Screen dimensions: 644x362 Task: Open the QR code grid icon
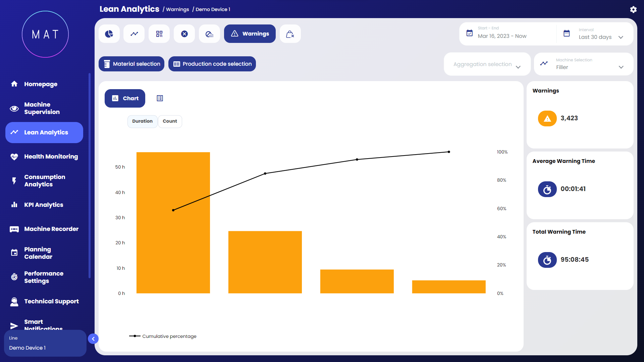point(159,34)
